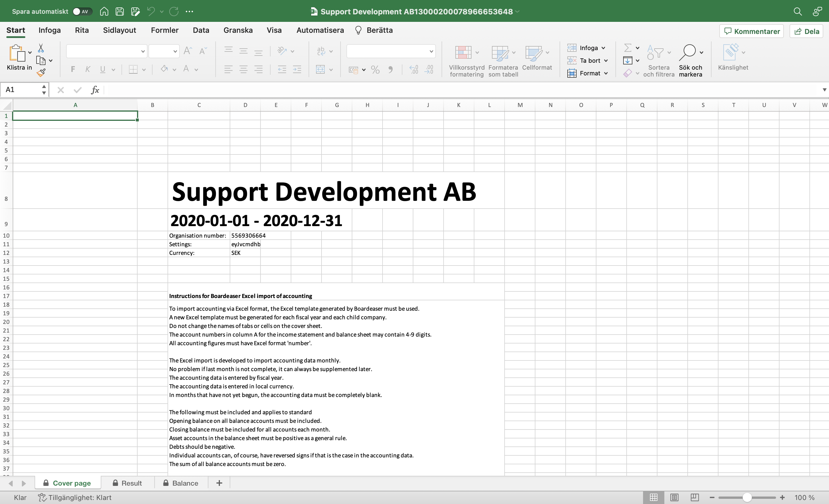Click the decrease decimal icon
829x504 pixels.
click(429, 70)
